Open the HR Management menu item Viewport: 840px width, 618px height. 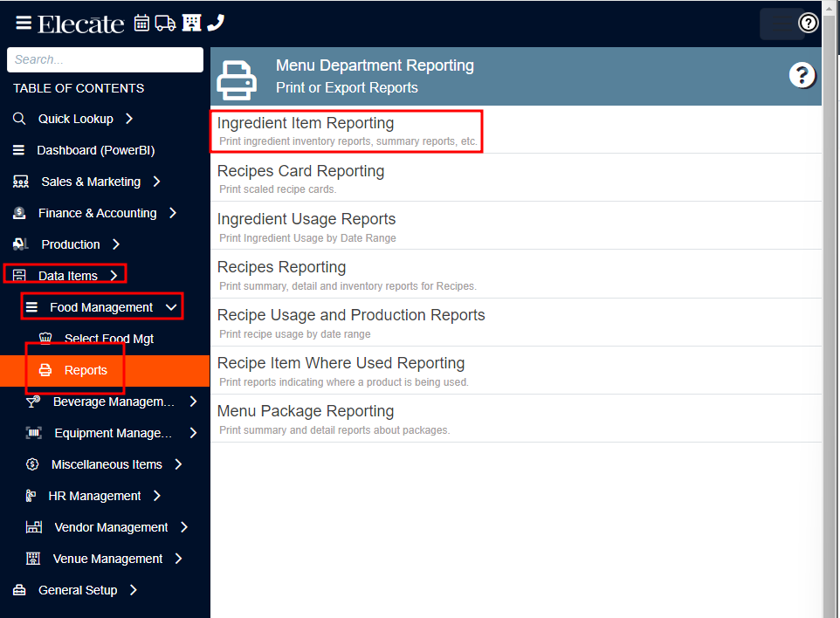(94, 496)
